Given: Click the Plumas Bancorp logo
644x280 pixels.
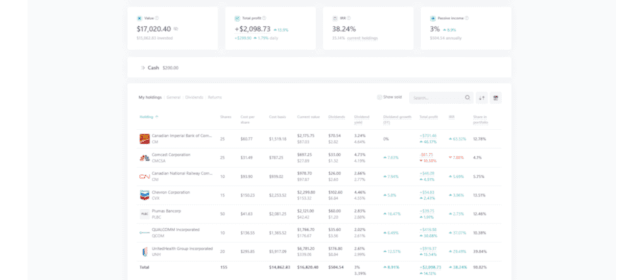Looking at the screenshot, I should point(145,214).
